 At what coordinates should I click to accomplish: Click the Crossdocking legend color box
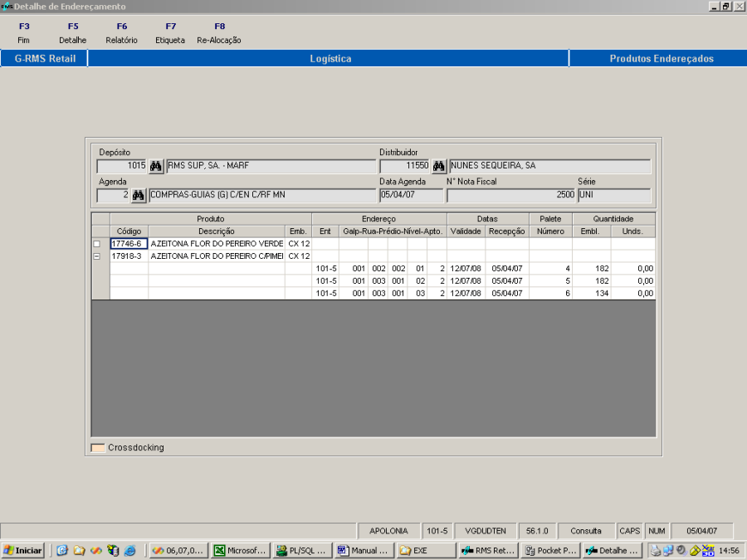[98, 448]
